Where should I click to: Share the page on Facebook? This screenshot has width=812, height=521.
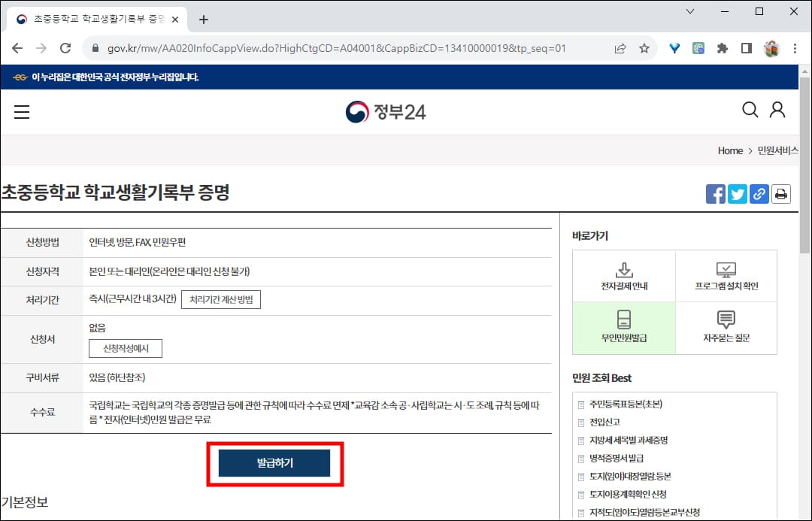click(715, 193)
